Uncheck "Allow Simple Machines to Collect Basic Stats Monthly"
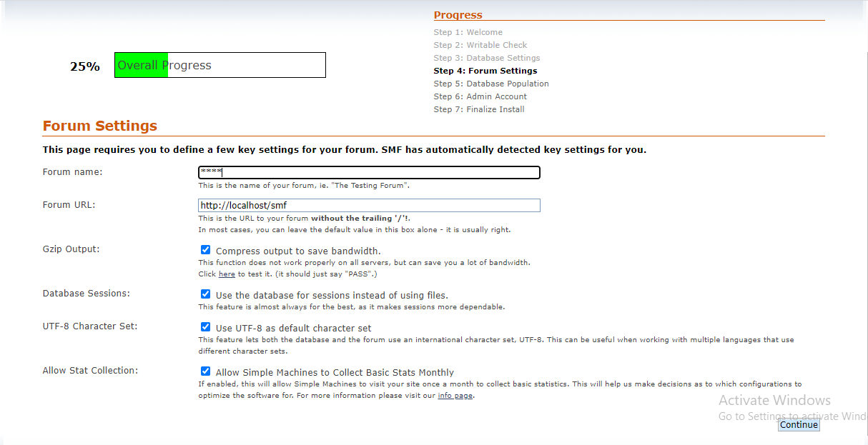 point(205,371)
